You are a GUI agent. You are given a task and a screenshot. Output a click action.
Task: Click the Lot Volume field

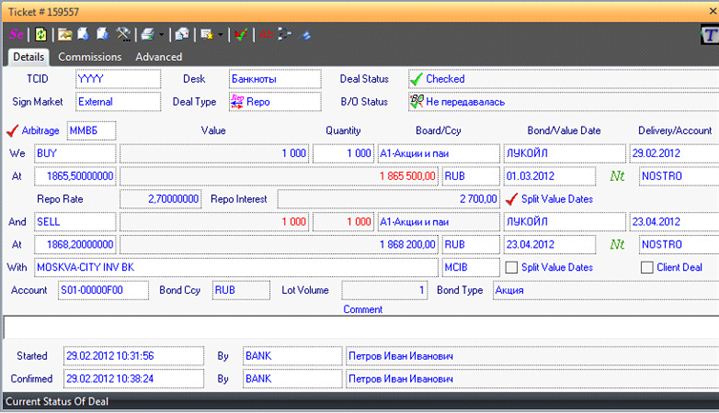[x=384, y=290]
